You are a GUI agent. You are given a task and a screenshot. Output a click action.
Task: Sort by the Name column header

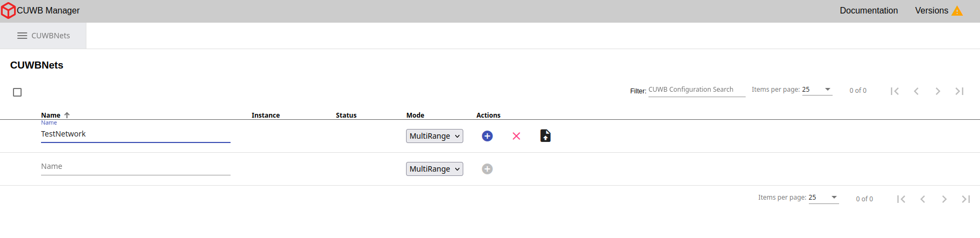pyautogui.click(x=51, y=115)
